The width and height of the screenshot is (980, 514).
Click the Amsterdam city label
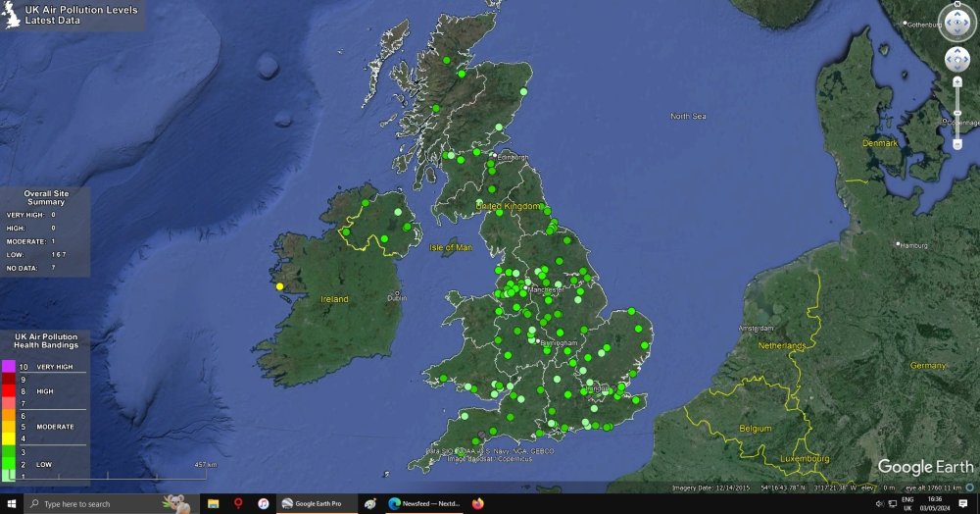(757, 329)
